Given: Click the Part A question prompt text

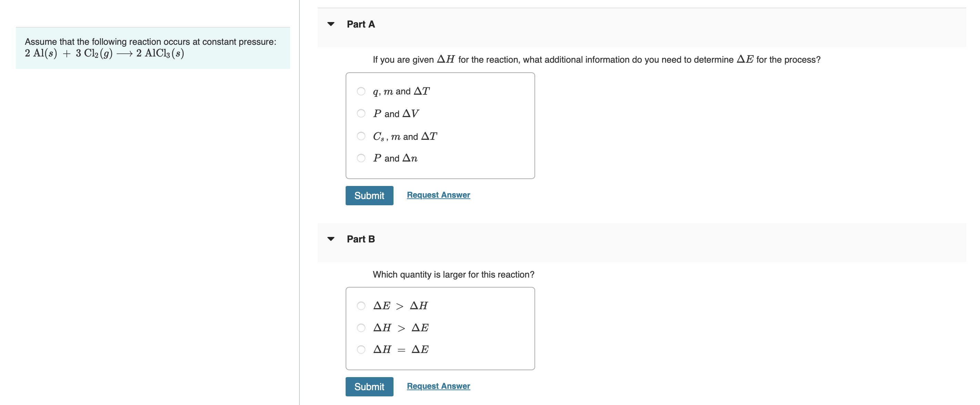Looking at the screenshot, I should [x=595, y=60].
